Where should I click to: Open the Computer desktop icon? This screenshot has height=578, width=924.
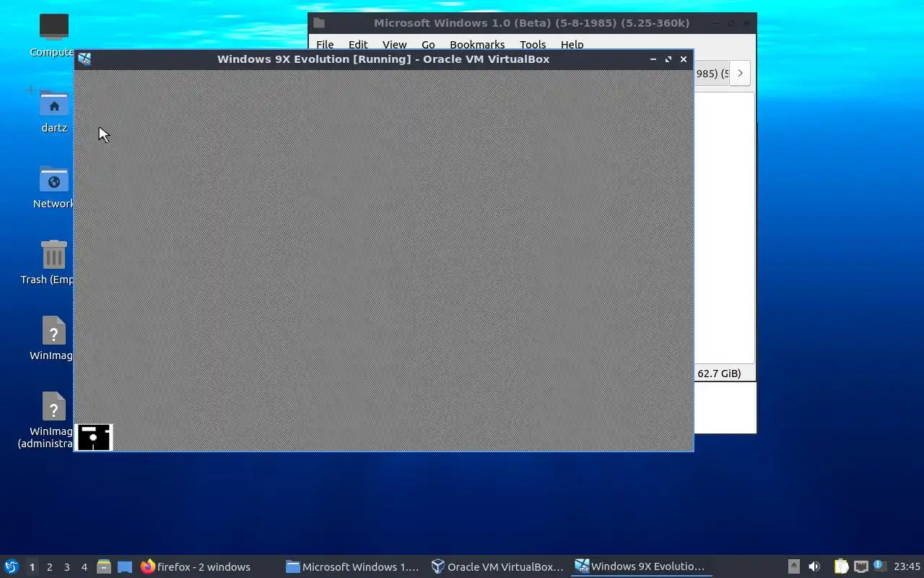click(53, 27)
